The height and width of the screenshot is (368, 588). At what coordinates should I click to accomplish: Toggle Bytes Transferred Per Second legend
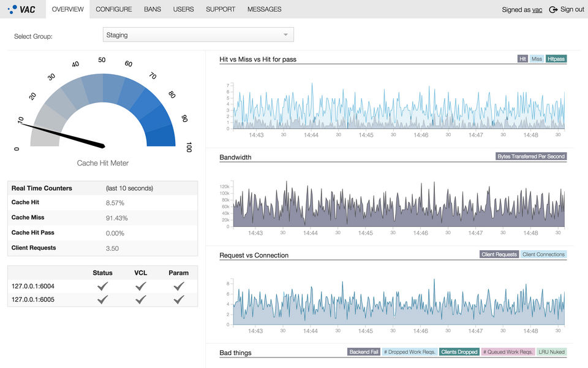coord(531,156)
